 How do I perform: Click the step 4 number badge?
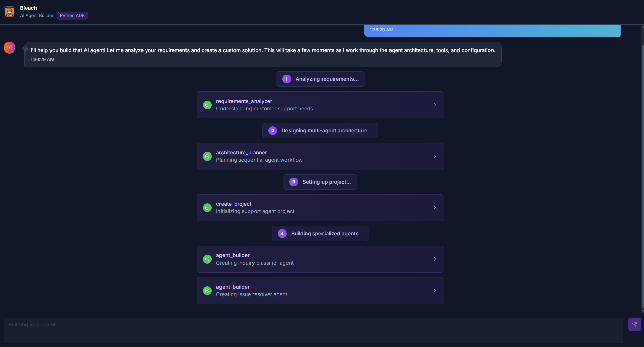point(282,234)
